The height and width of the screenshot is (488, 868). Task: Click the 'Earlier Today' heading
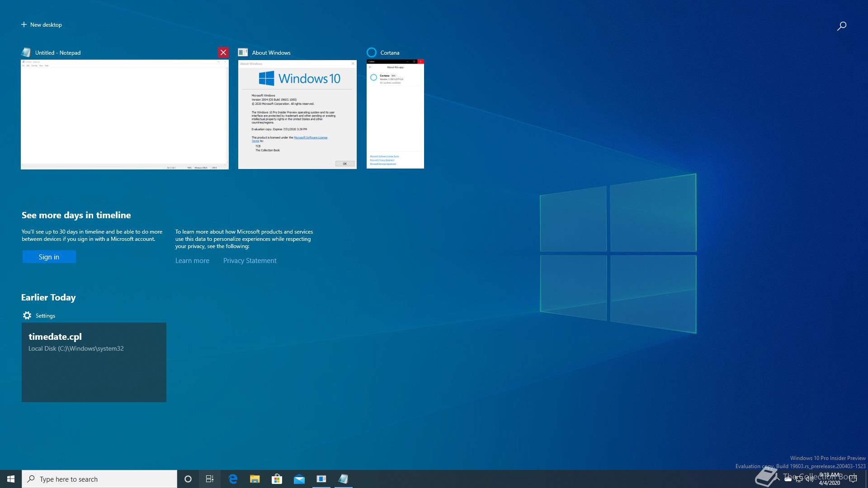tap(48, 297)
